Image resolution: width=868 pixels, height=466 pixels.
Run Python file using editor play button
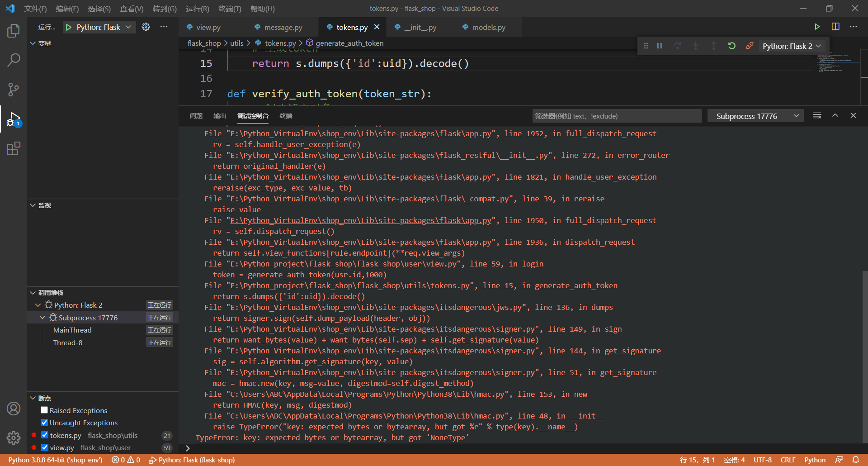click(x=817, y=27)
